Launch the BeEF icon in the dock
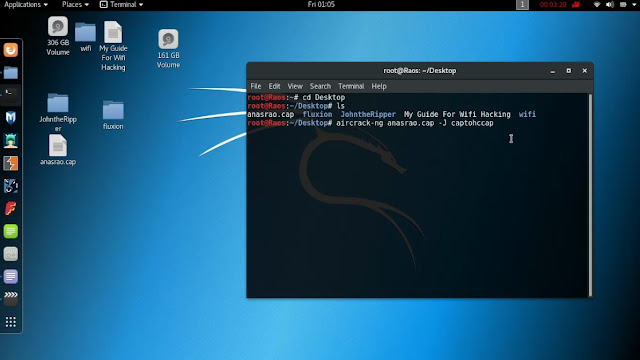 (11, 186)
